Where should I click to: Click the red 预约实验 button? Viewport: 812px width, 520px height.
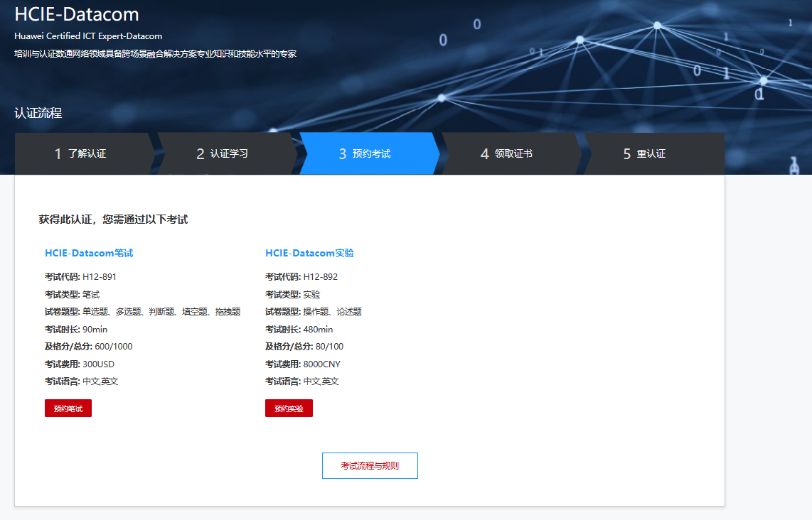289,408
